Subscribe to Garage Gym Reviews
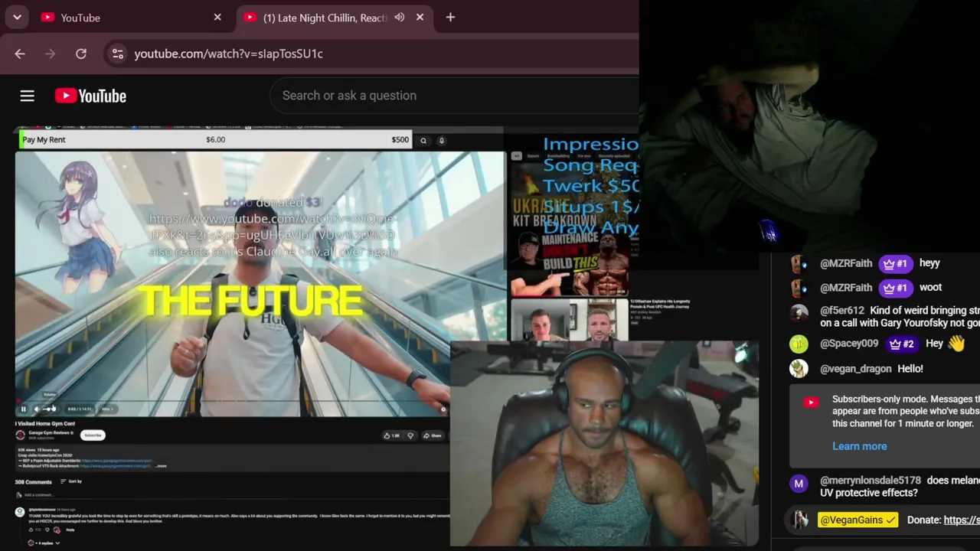This screenshot has width=980, height=551. [93, 435]
